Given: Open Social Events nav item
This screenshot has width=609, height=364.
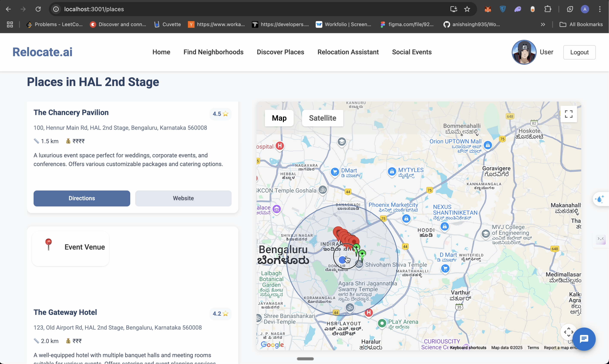Looking at the screenshot, I should pos(412,52).
